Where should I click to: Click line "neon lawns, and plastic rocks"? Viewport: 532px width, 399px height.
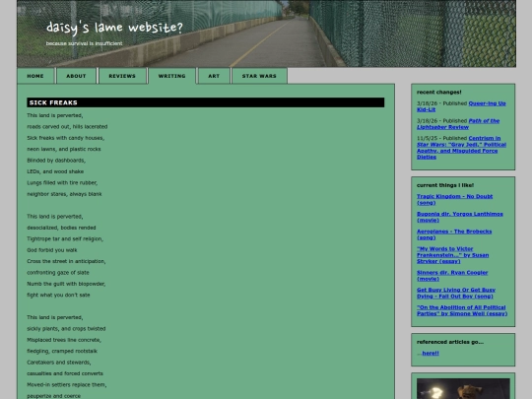click(64, 149)
